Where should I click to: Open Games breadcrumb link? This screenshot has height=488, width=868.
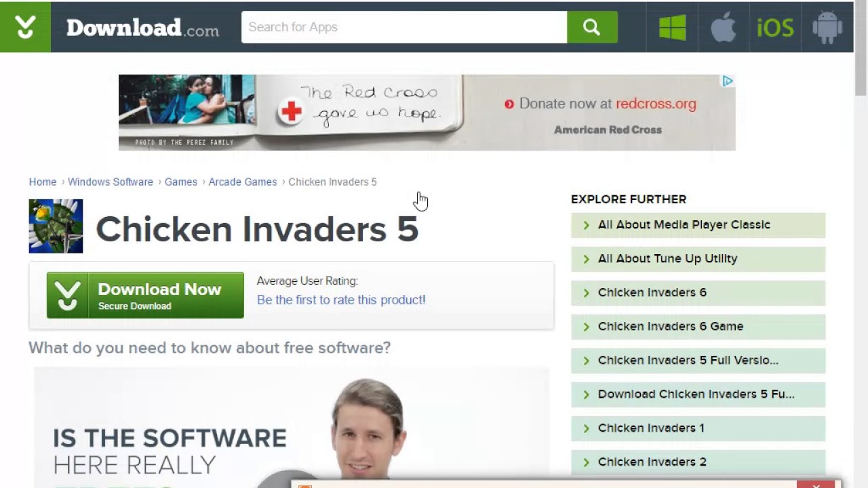click(181, 182)
